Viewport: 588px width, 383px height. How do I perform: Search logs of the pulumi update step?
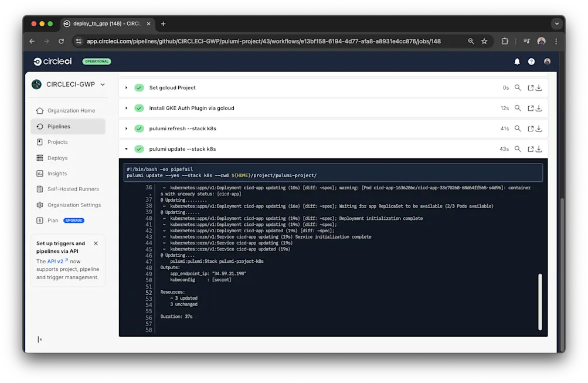(518, 149)
